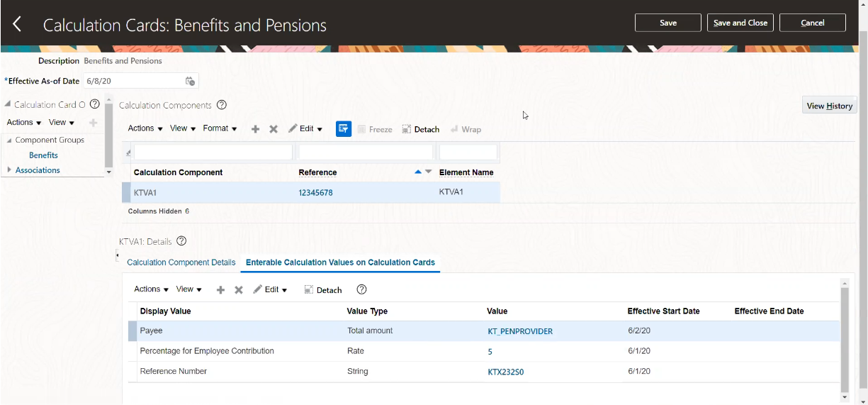Open Actions menu in Enterable Values toolbar
Screen dimensions: 868x405
coord(151,289)
